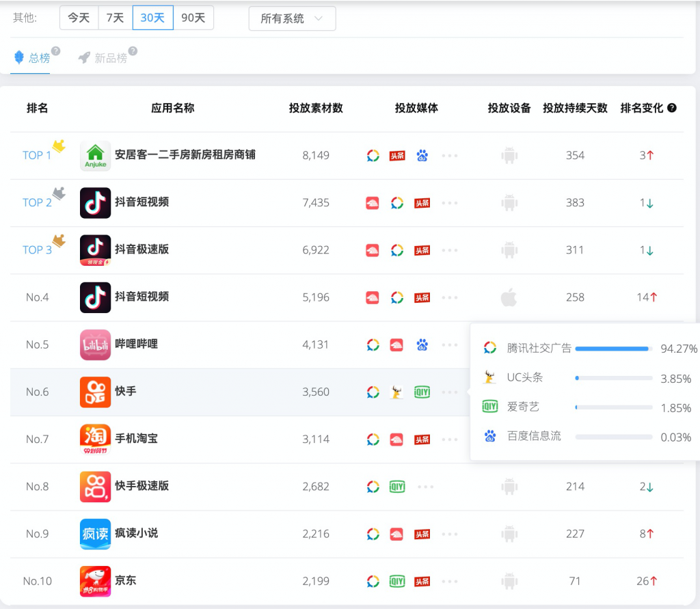Click the 抖音极速版 app icon
The height and width of the screenshot is (609, 700).
point(95,250)
